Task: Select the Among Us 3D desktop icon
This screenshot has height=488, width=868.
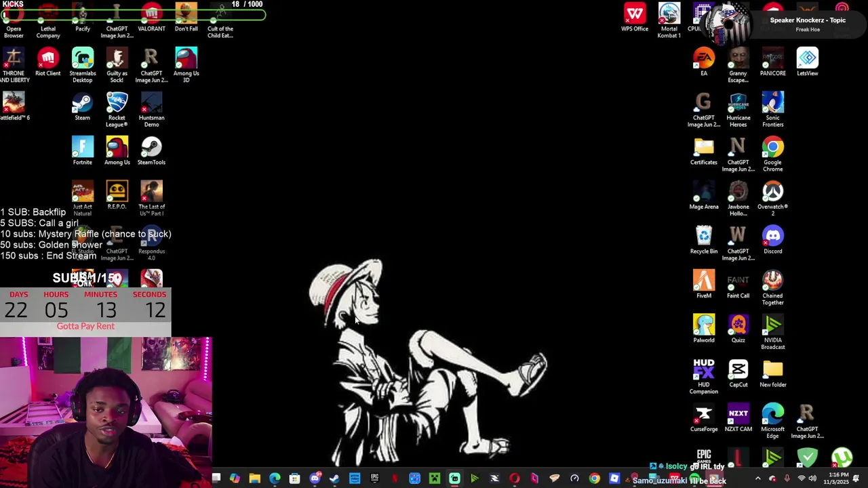Action: pyautogui.click(x=186, y=65)
